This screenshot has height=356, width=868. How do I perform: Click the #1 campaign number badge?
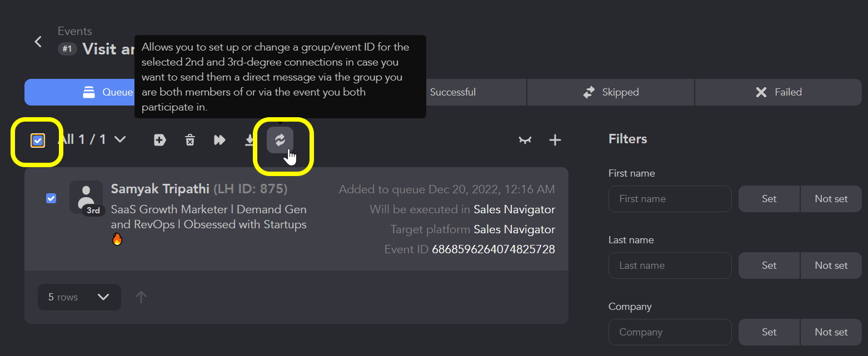67,49
